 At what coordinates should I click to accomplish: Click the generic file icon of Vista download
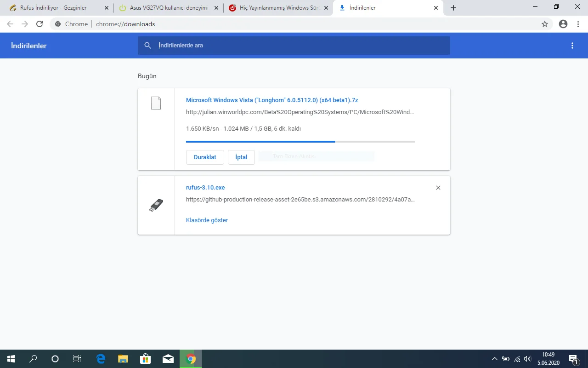tap(156, 103)
